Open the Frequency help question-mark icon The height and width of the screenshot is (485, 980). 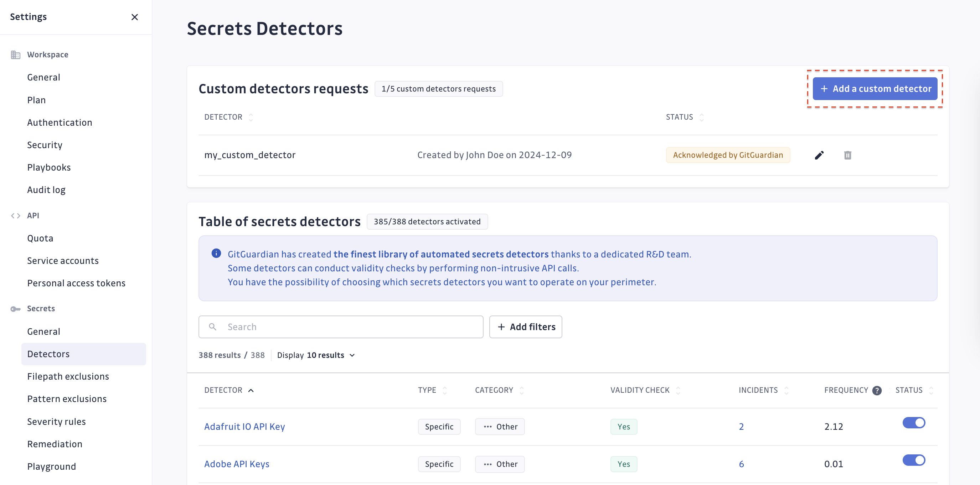click(877, 390)
